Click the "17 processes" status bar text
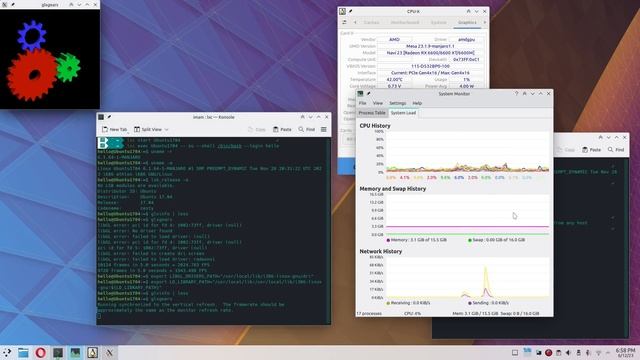The width and height of the screenshot is (640, 360). pyautogui.click(x=369, y=313)
